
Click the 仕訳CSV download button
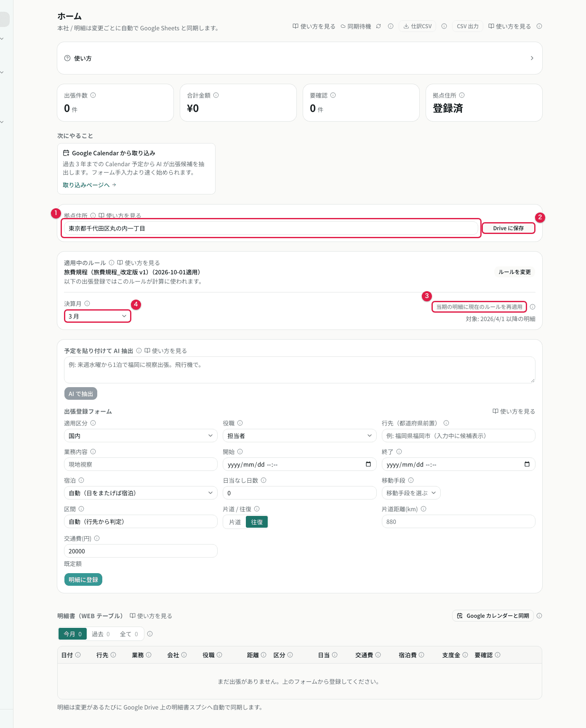tap(418, 26)
